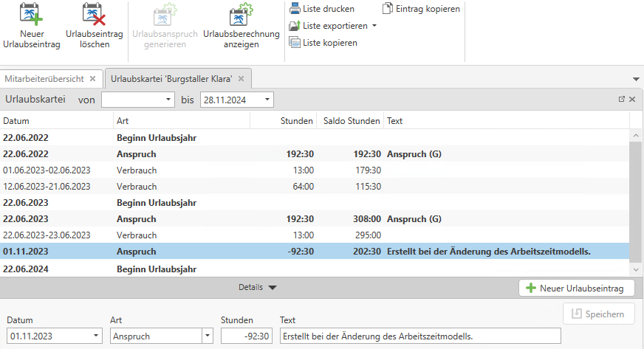
Task: Click the Urlaubseintrag löschen icon
Action: [x=95, y=15]
